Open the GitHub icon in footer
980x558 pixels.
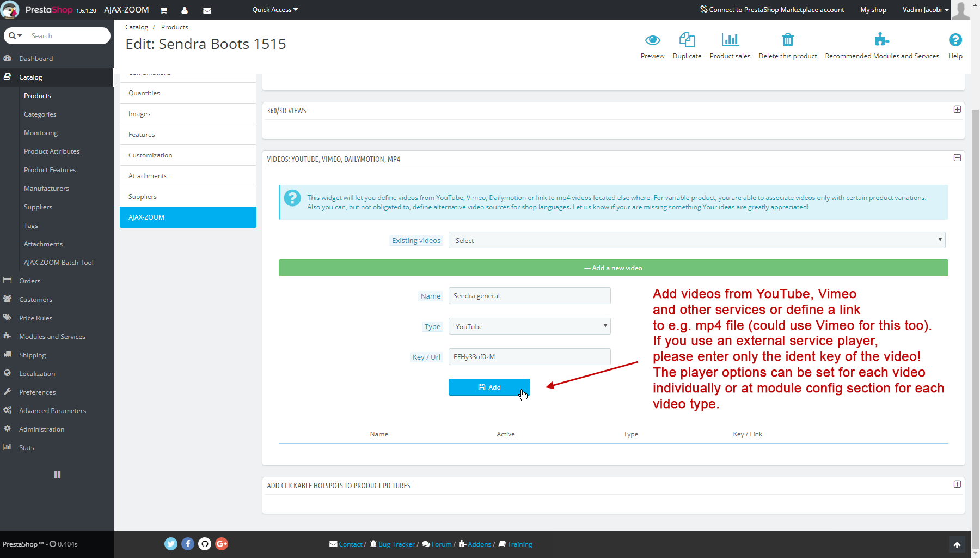coord(205,544)
